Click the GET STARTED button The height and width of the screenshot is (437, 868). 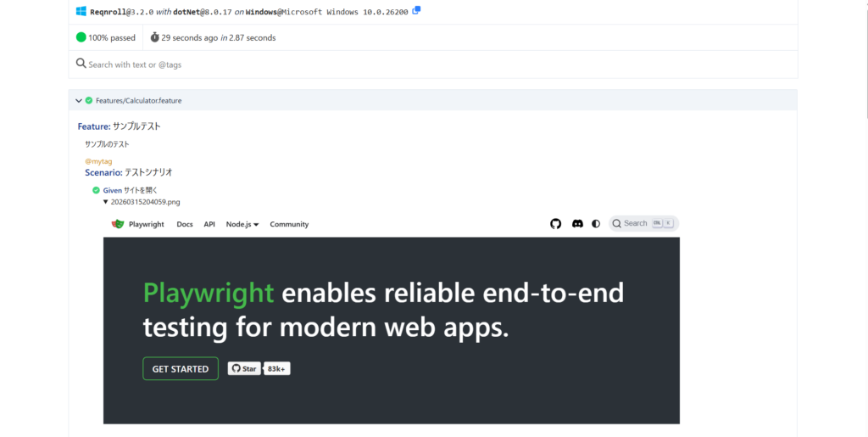coord(181,369)
